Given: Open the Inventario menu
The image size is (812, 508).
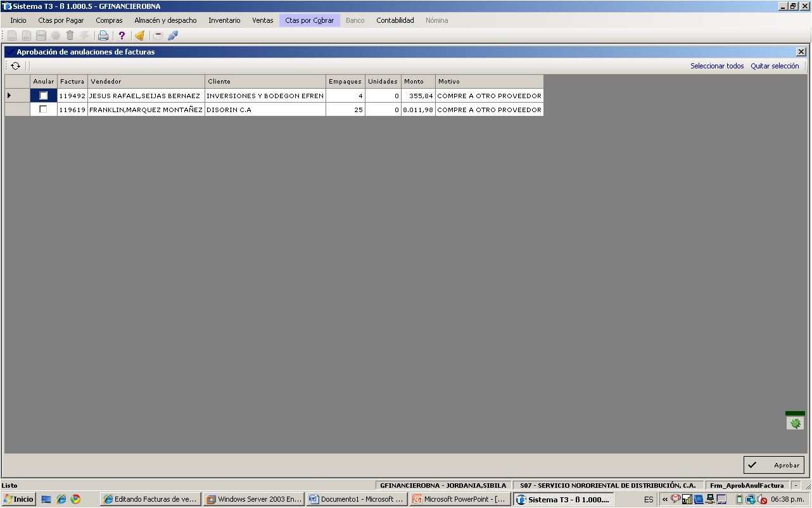Looking at the screenshot, I should [224, 20].
